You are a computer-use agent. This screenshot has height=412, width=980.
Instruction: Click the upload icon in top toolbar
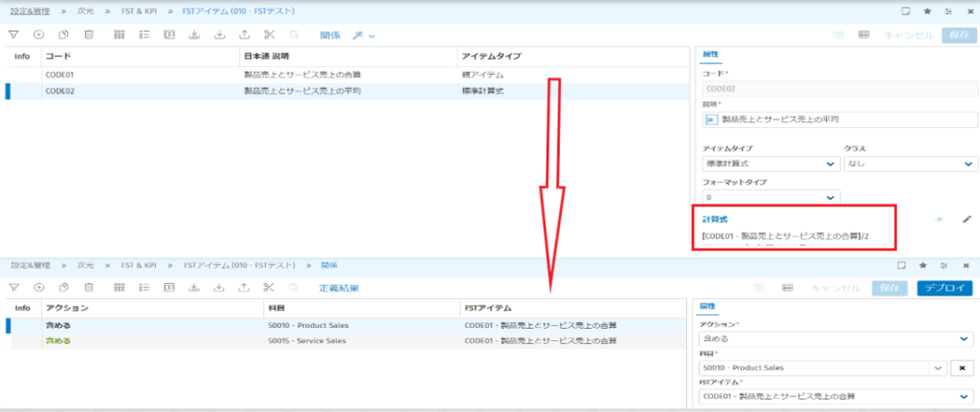(244, 34)
